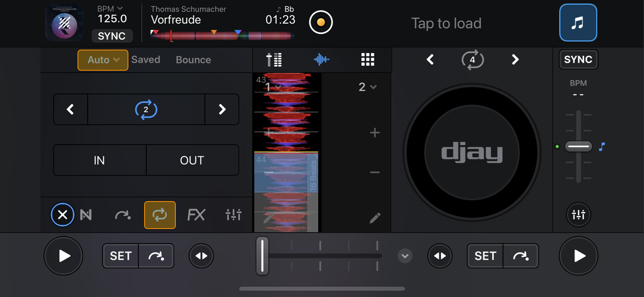The width and height of the screenshot is (644, 297).
Task: Switch to waveform view icon
Action: click(x=321, y=59)
